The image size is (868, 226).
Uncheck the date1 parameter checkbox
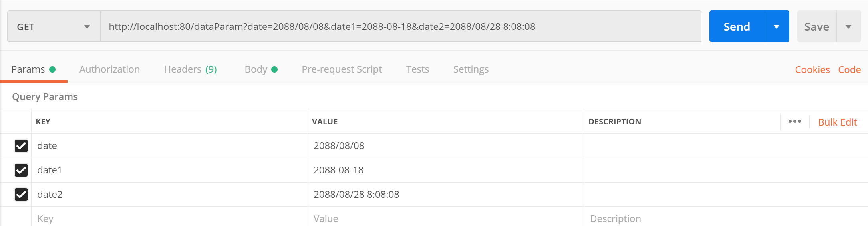pyautogui.click(x=21, y=170)
